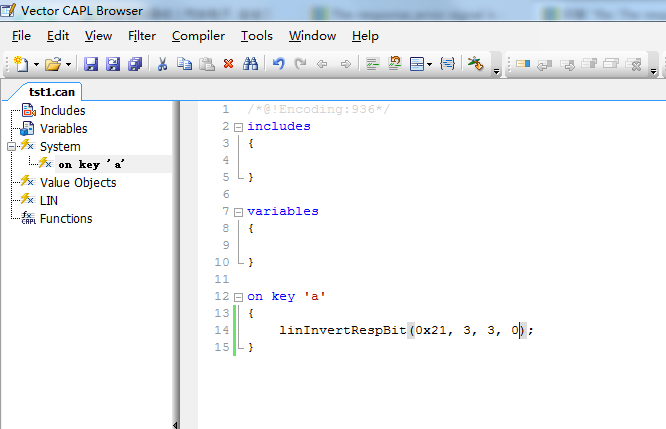
Task: Click the Find binoculars icon
Action: point(250,64)
